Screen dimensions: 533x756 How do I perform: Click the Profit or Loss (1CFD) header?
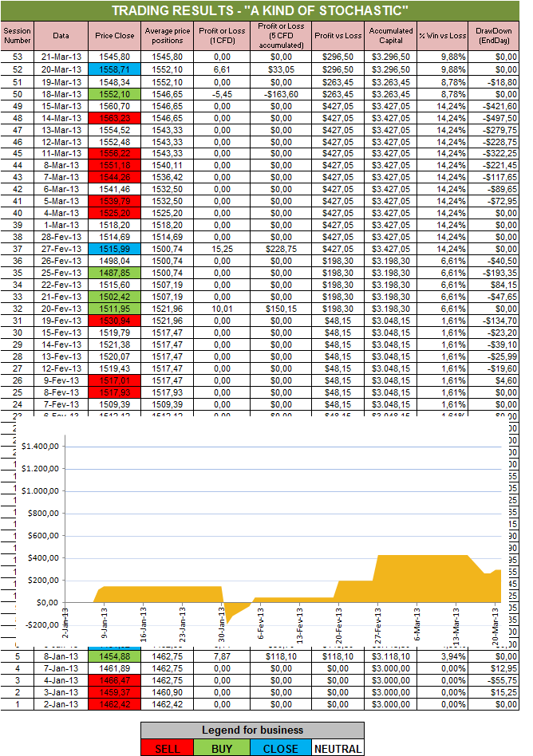tap(221, 36)
